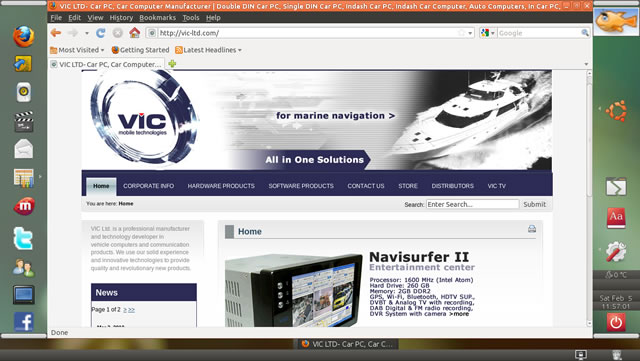Open the Bookmarks menu
640x361 pixels.
pyautogui.click(x=158, y=18)
